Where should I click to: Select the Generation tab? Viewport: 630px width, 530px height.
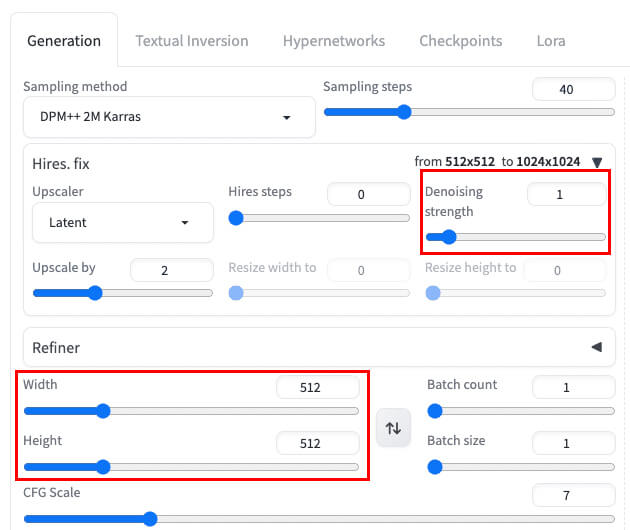tap(64, 41)
